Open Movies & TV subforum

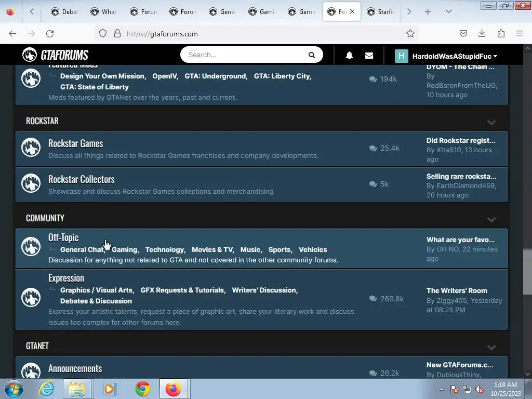click(212, 250)
